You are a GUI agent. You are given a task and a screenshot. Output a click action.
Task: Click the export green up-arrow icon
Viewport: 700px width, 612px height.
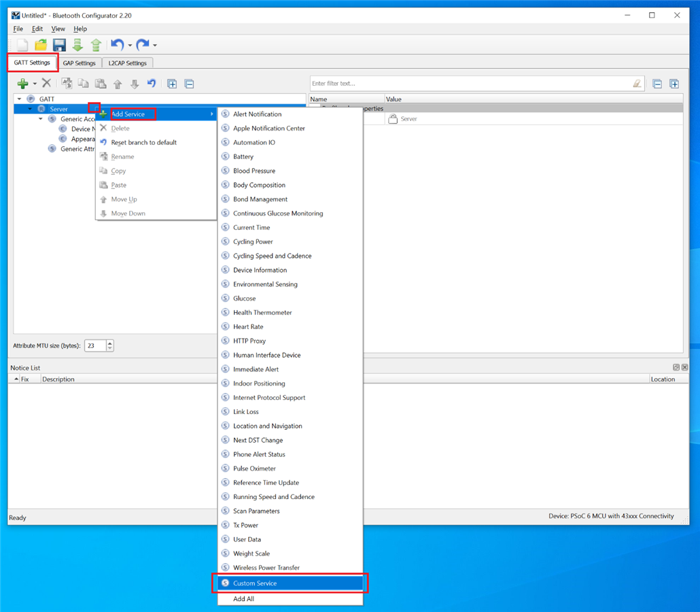(x=96, y=45)
